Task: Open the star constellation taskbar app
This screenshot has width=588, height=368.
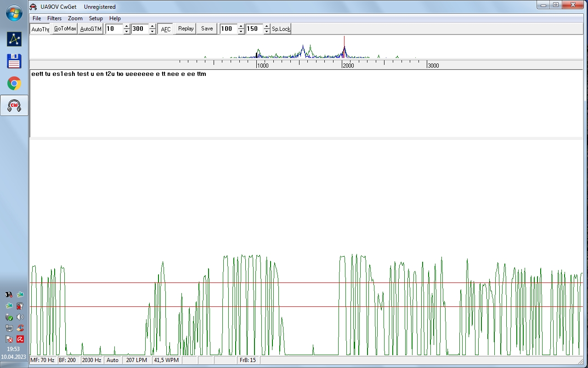Action: coord(14,39)
